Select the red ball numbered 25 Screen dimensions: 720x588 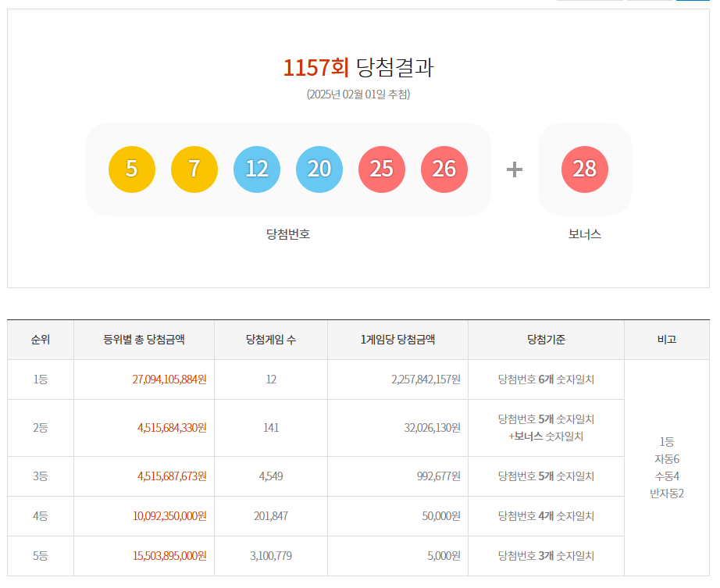tap(381, 169)
